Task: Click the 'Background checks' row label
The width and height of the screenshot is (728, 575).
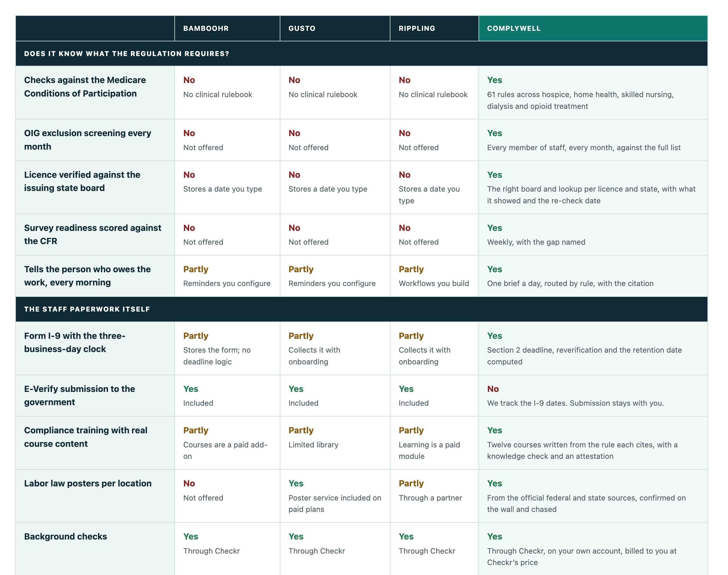Action: [65, 536]
